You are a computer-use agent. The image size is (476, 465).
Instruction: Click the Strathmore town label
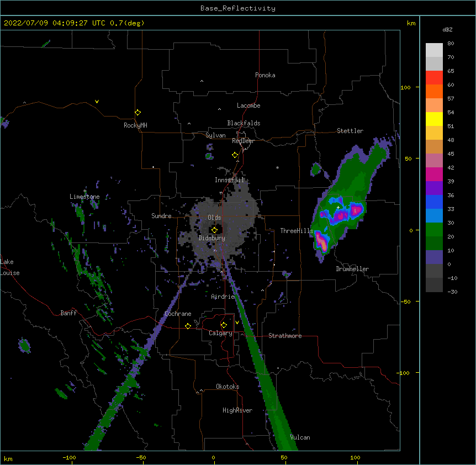285,336
